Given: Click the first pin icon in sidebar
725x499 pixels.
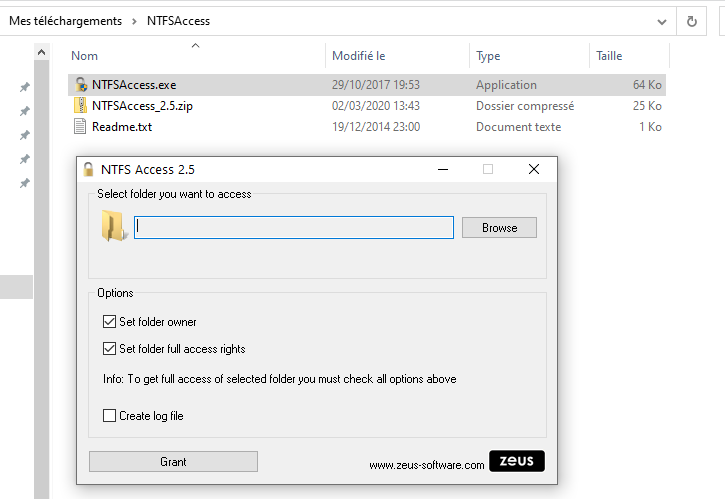Looking at the screenshot, I should click(25, 87).
